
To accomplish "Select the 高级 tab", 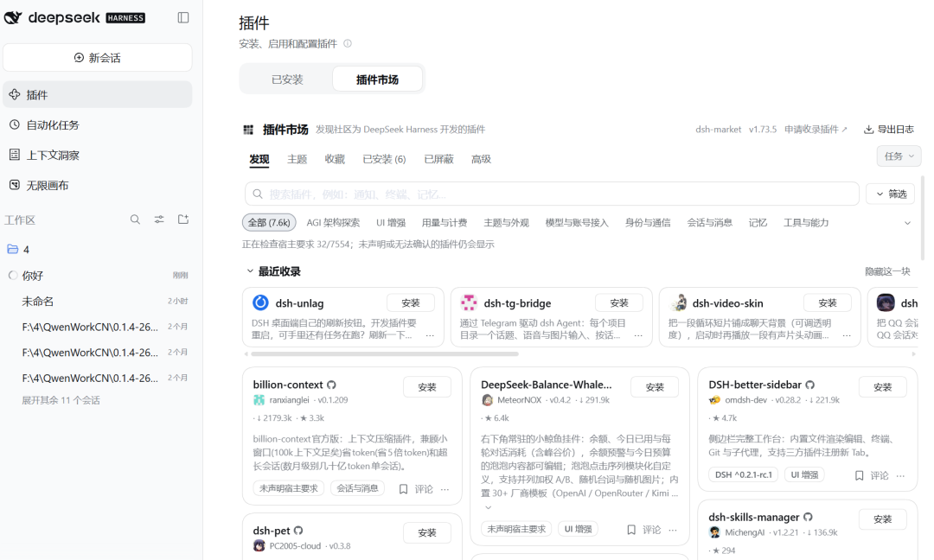I will [481, 160].
